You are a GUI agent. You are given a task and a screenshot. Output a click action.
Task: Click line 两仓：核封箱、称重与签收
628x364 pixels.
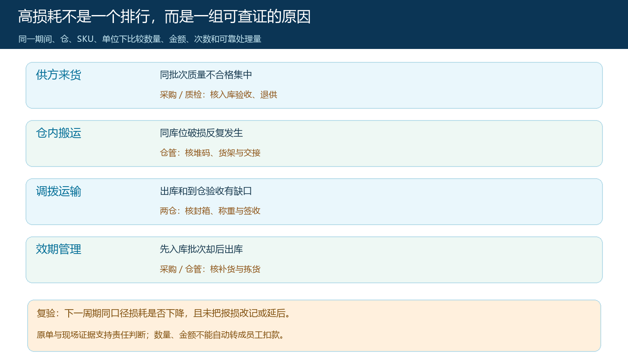point(210,211)
